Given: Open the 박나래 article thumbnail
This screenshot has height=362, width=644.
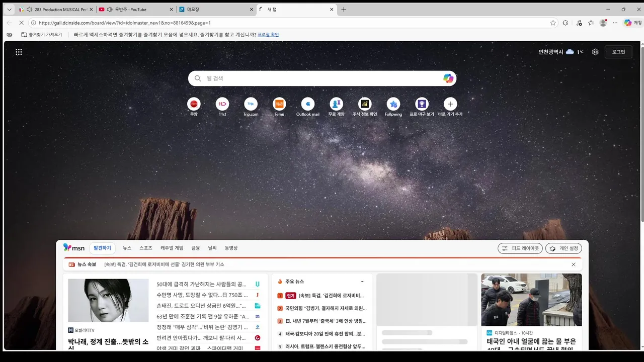Looking at the screenshot, I should click(108, 301).
